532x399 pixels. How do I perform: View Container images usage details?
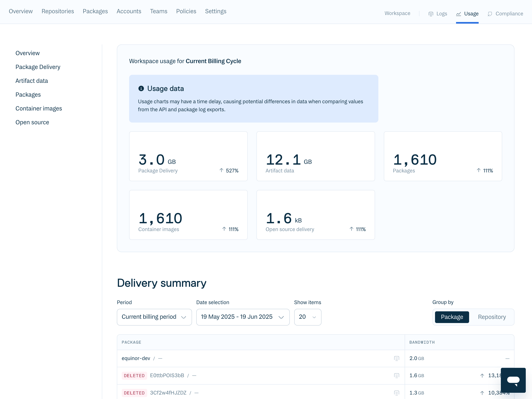tap(39, 108)
